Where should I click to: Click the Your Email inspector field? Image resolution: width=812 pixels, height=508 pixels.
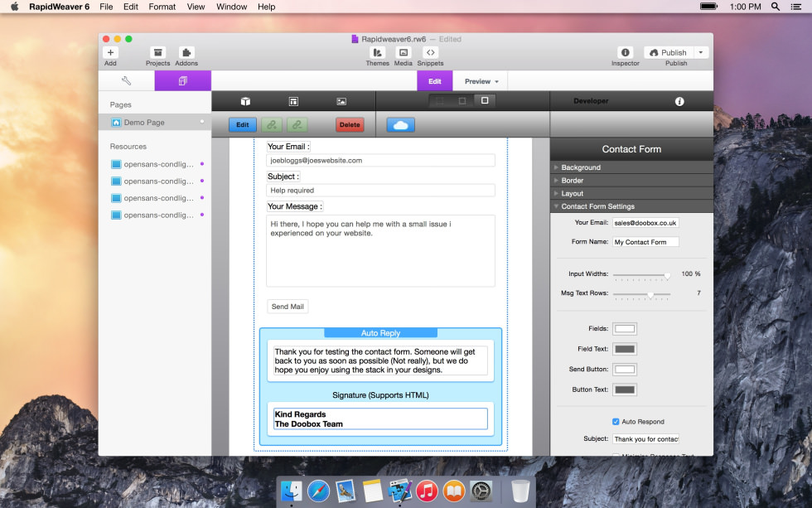click(645, 223)
